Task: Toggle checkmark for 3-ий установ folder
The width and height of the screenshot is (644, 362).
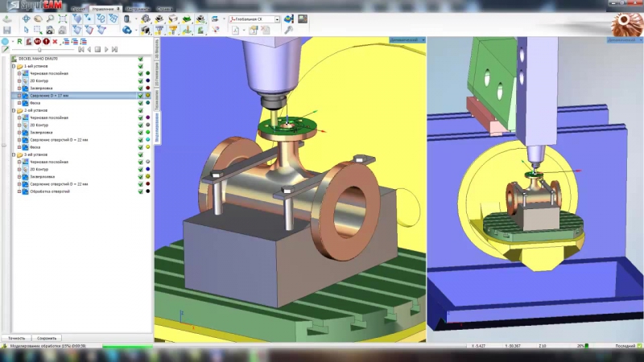Action: pyautogui.click(x=140, y=154)
